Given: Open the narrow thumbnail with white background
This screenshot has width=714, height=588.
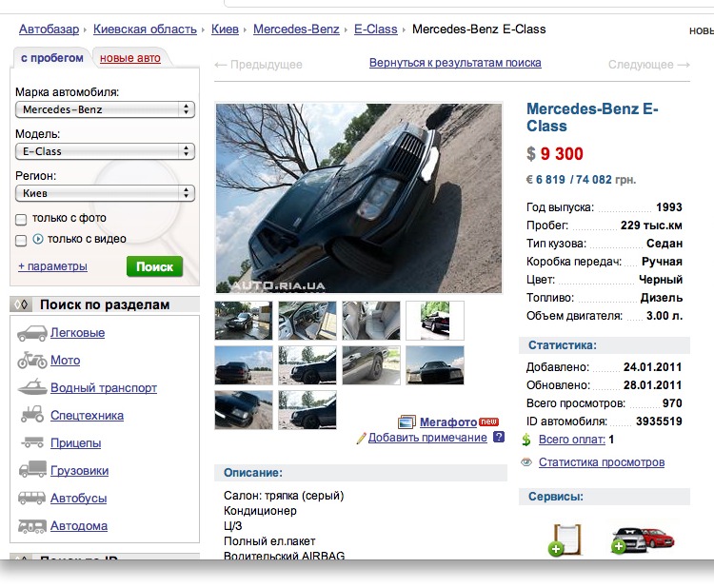Looking at the screenshot, I should [x=435, y=321].
